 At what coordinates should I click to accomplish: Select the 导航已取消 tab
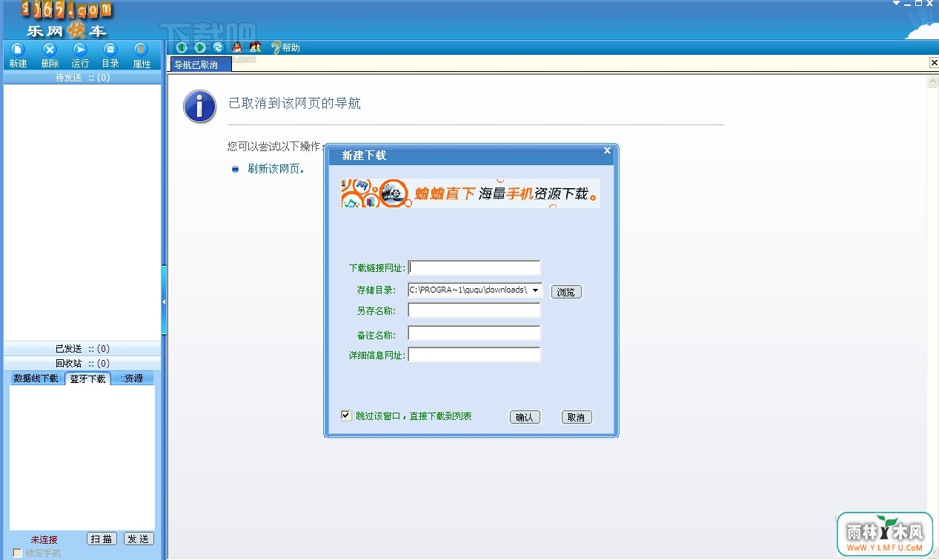point(201,64)
